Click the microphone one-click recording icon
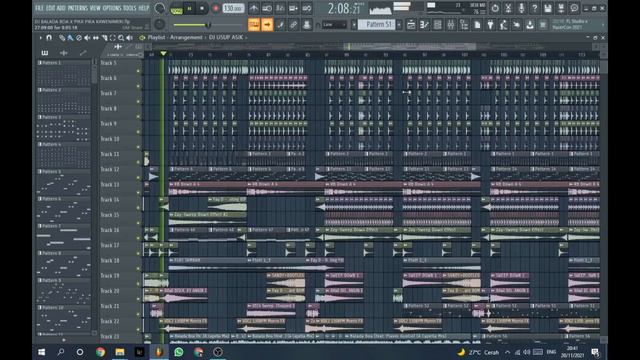 [x=521, y=8]
